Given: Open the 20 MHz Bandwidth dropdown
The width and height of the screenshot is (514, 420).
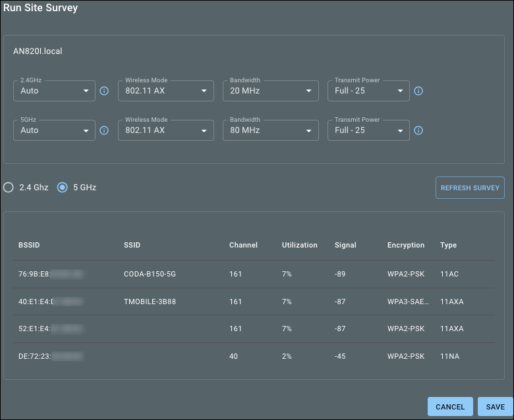Looking at the screenshot, I should (x=271, y=91).
